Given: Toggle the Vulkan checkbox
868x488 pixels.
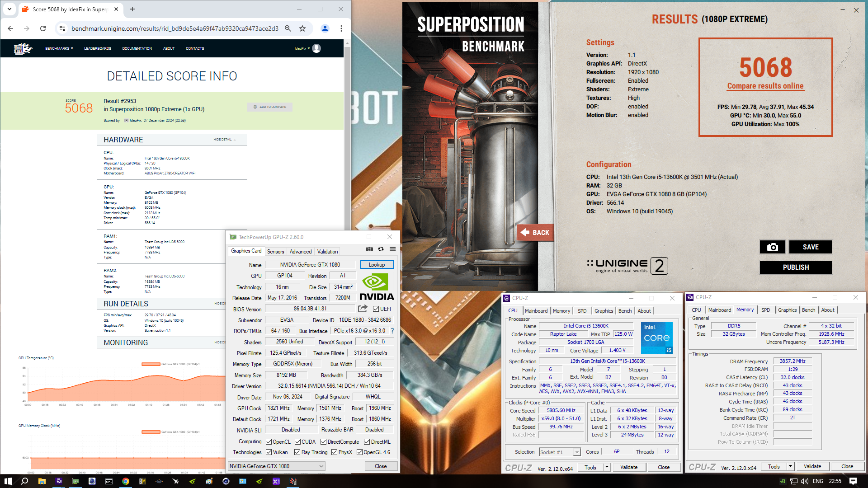Looking at the screenshot, I should [269, 452].
